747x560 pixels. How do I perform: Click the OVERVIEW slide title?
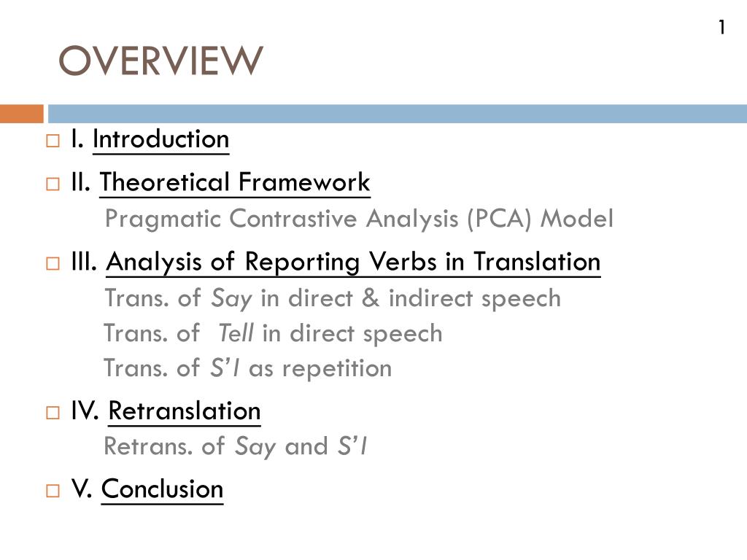click(x=160, y=61)
